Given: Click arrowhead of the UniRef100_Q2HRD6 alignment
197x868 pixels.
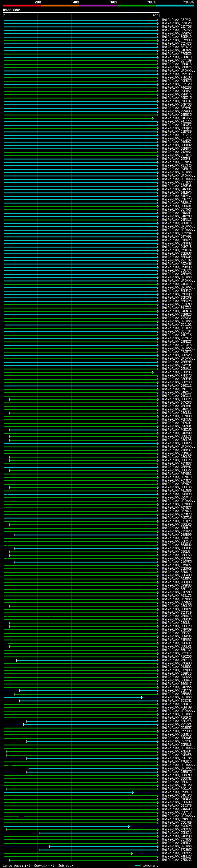Looking at the screenshot, I should tap(153, 372).
